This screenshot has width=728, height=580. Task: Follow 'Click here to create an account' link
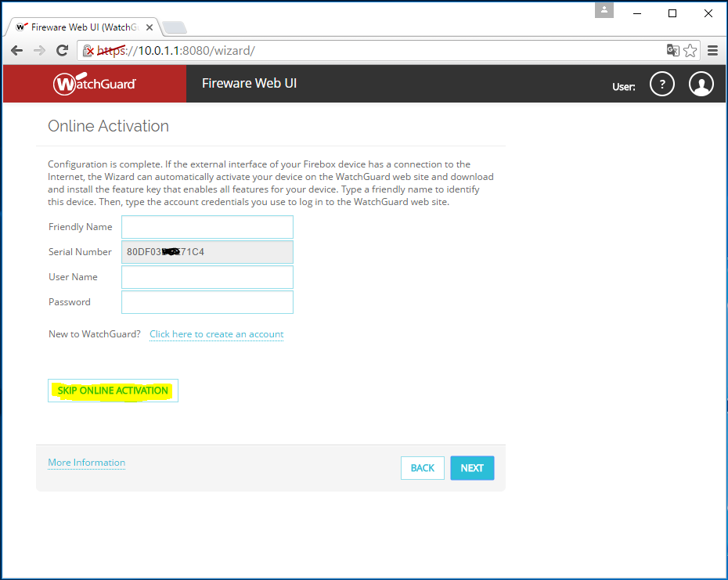216,334
